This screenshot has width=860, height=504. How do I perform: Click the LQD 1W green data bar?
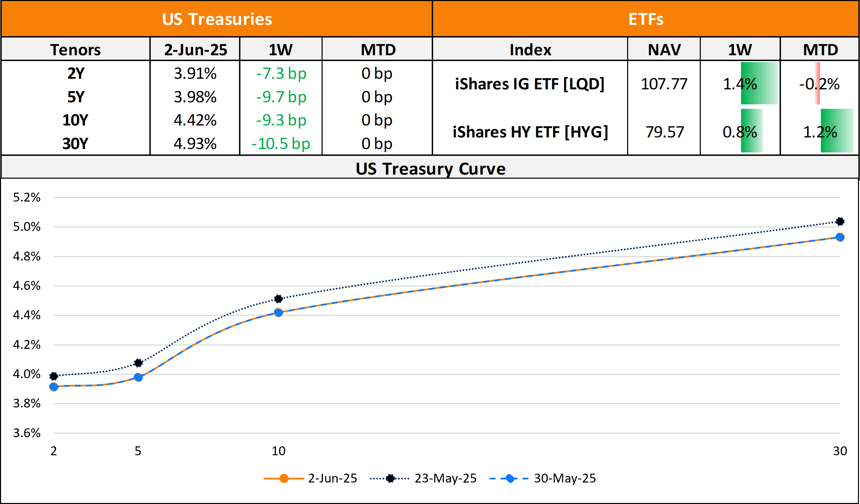pyautogui.click(x=759, y=84)
